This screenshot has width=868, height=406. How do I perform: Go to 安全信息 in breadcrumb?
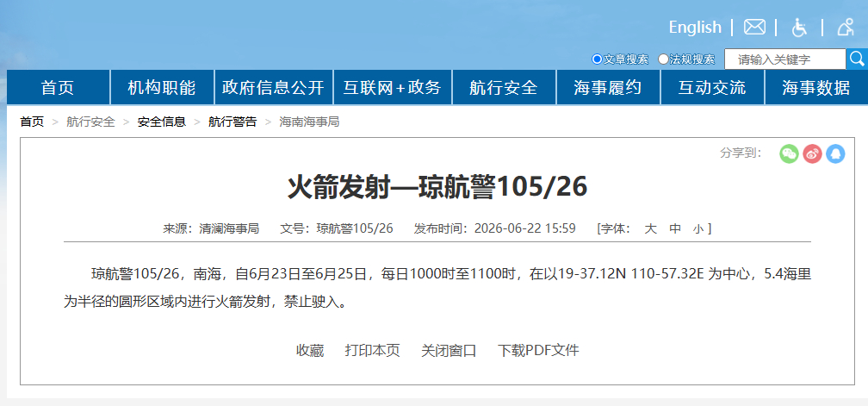point(162,122)
